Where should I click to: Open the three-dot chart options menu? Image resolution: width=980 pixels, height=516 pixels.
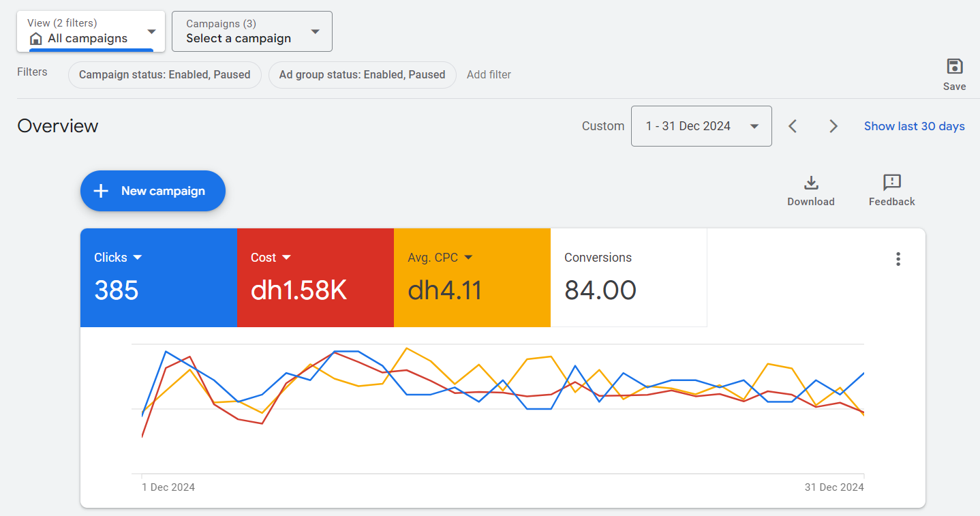pos(898,259)
